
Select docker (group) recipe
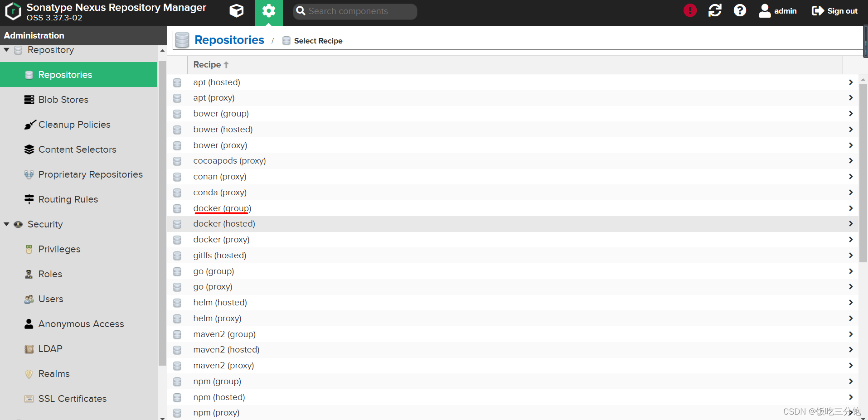[513, 208]
